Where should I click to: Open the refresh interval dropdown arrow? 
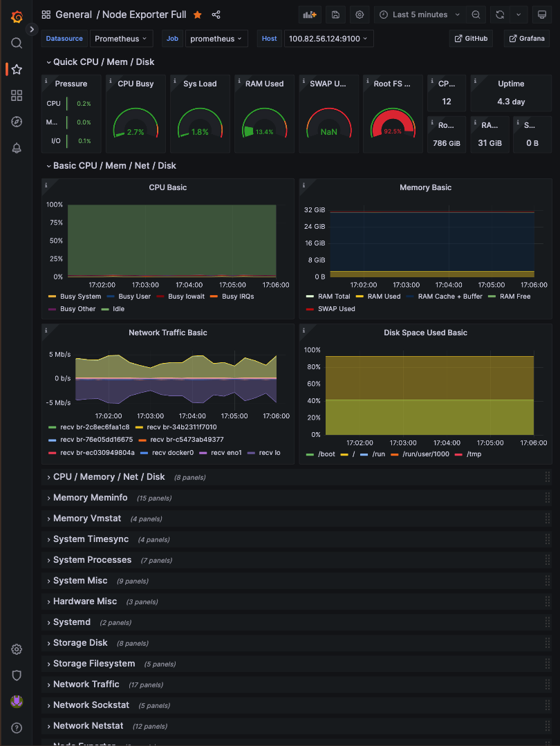click(x=519, y=15)
